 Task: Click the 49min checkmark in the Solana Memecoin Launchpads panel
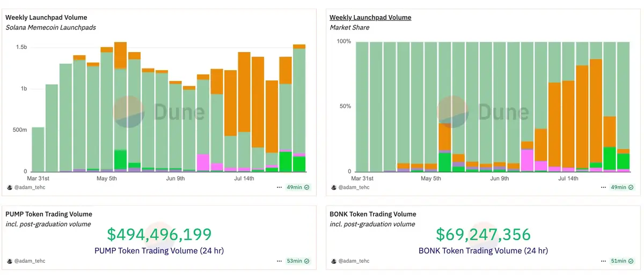point(306,188)
